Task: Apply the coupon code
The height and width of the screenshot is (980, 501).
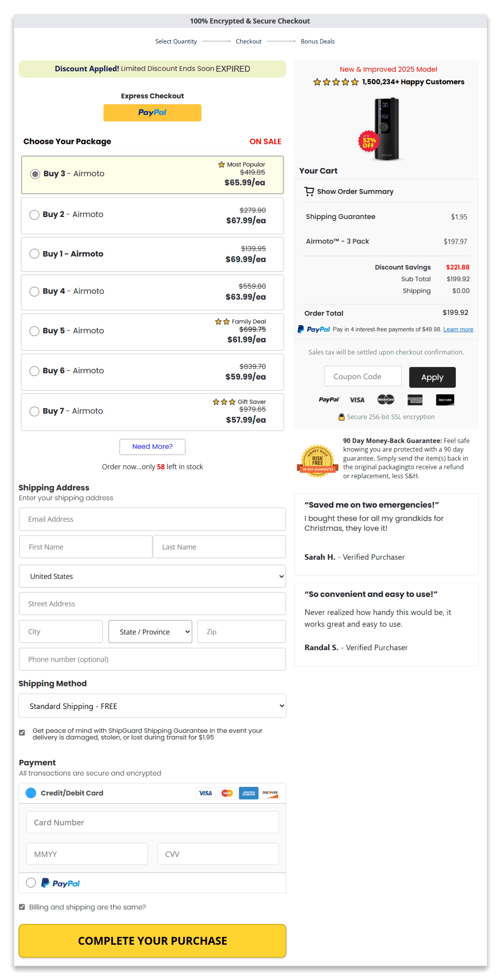Action: tap(432, 377)
